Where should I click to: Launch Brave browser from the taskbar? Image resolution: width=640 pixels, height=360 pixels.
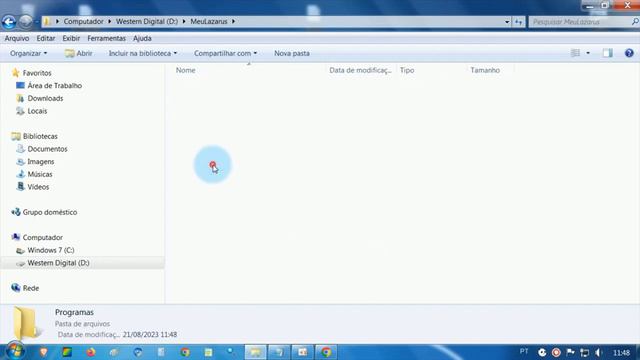pyautogui.click(x=44, y=352)
